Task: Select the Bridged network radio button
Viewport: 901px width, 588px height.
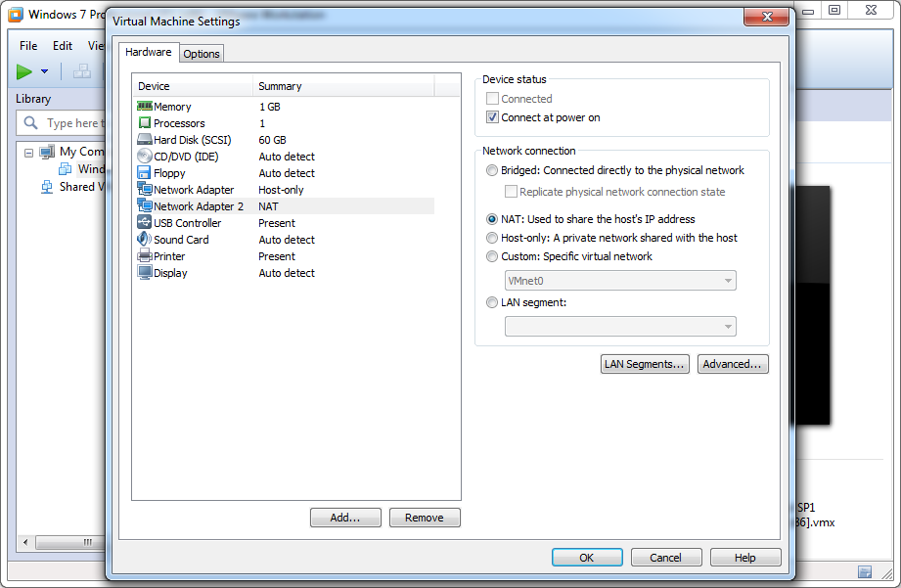Action: pos(492,170)
